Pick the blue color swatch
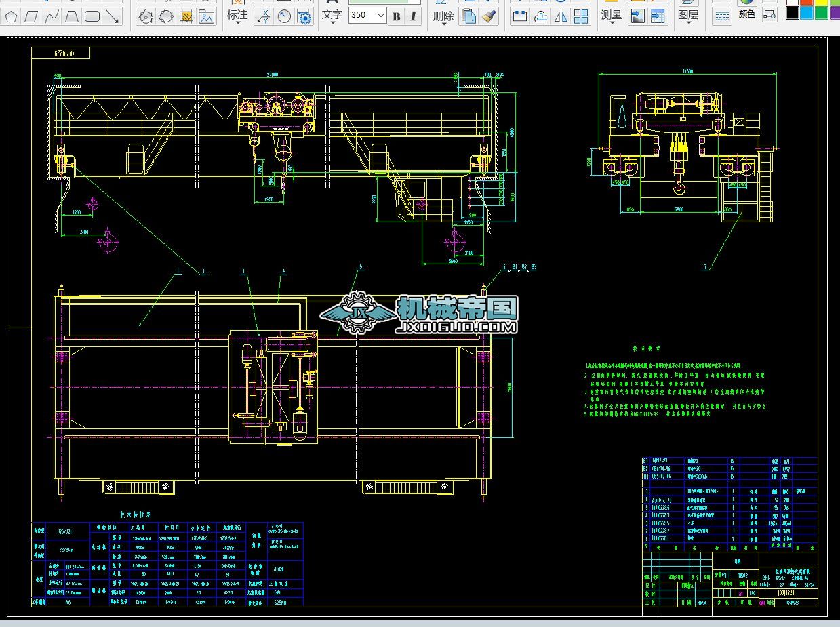Image resolution: width=840 pixels, height=627 pixels. point(807,13)
